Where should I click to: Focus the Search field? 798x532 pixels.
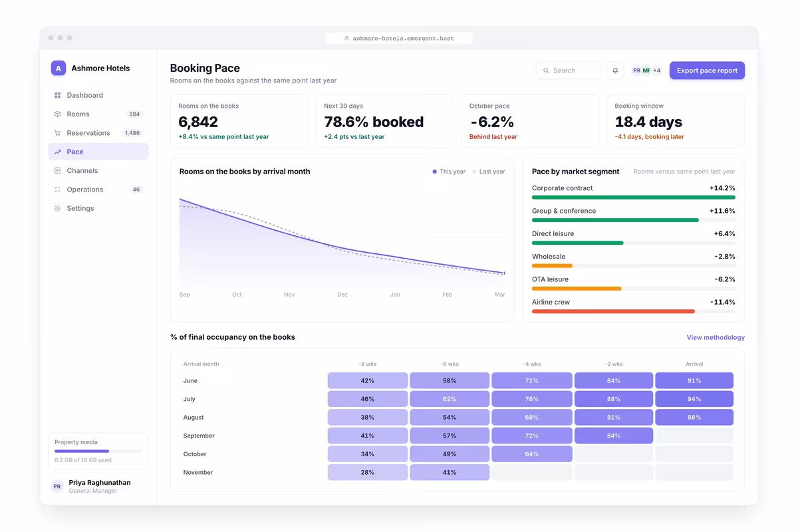569,70
